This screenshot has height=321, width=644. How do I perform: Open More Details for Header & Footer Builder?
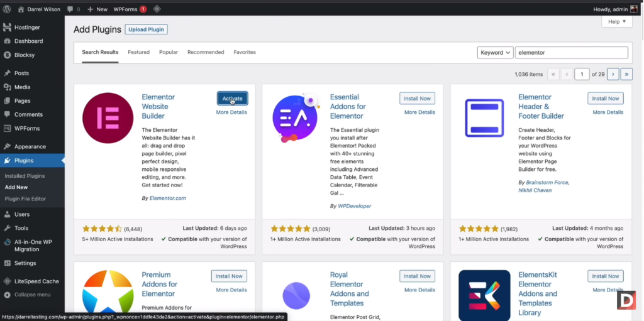608,112
